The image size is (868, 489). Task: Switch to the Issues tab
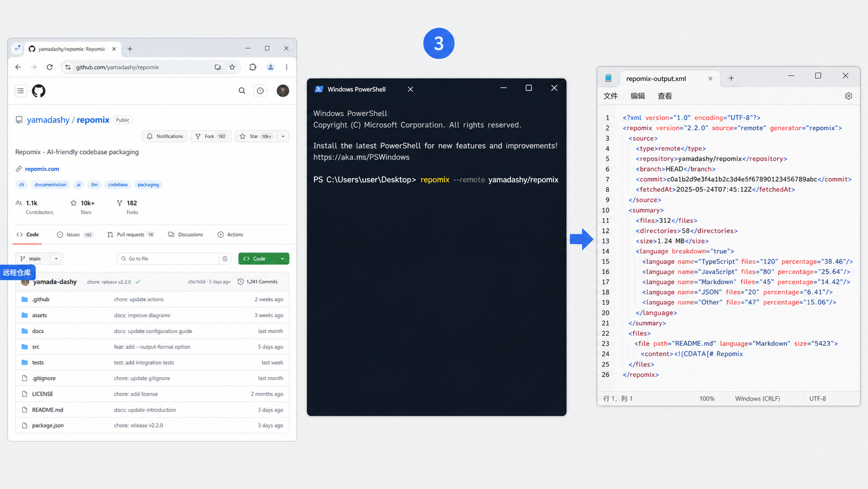click(x=75, y=235)
